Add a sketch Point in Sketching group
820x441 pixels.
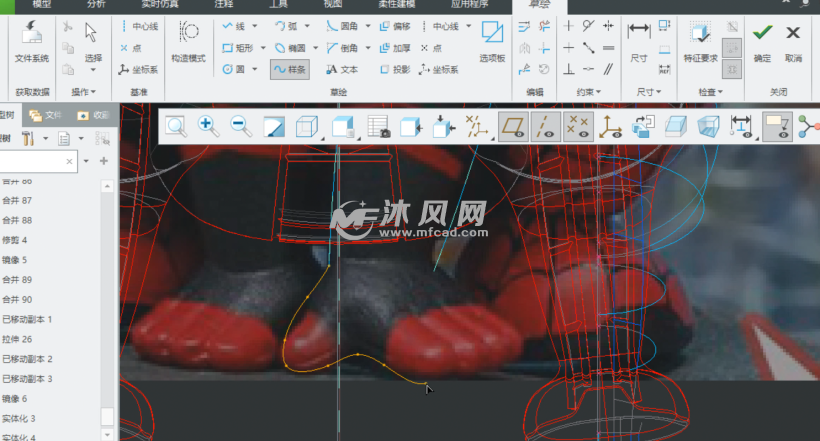(x=431, y=48)
